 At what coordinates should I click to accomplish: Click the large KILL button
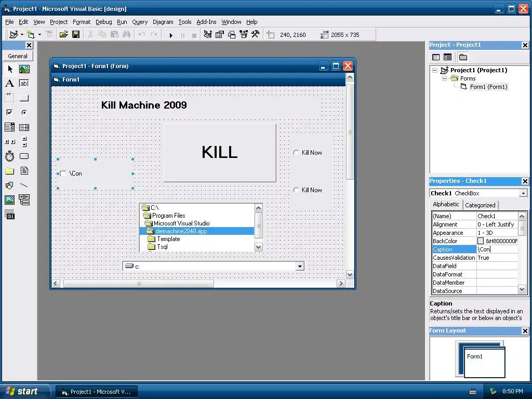(x=220, y=153)
